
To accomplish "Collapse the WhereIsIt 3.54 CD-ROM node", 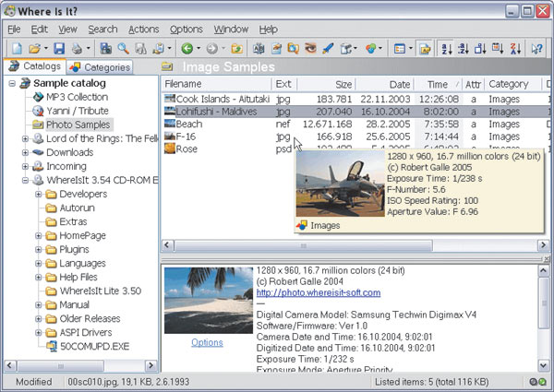I will (25, 180).
